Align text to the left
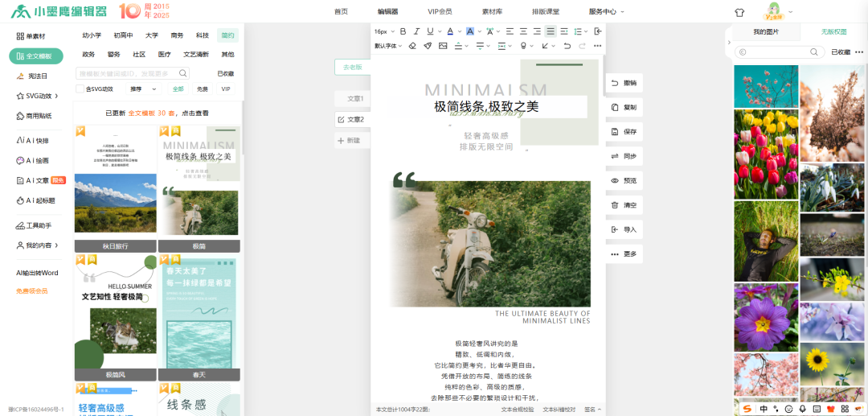868x416 pixels. [x=510, y=31]
